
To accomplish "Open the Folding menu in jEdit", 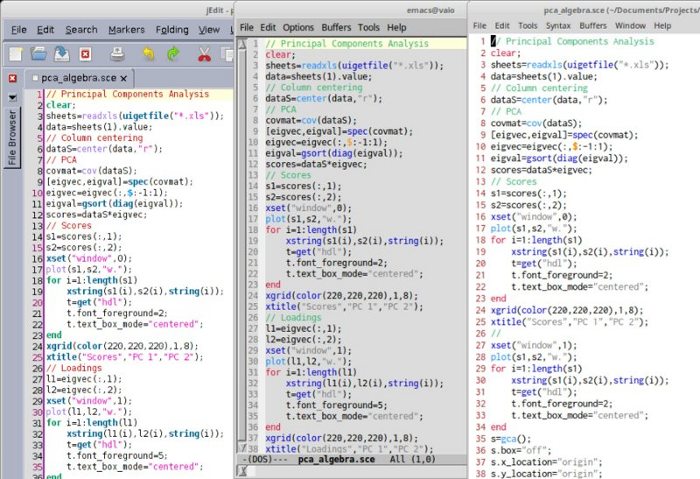I will pos(171,29).
